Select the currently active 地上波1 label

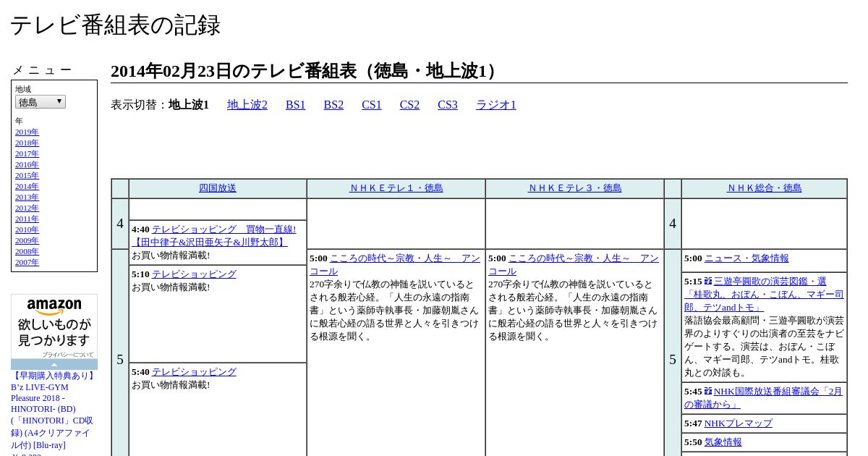click(x=189, y=105)
